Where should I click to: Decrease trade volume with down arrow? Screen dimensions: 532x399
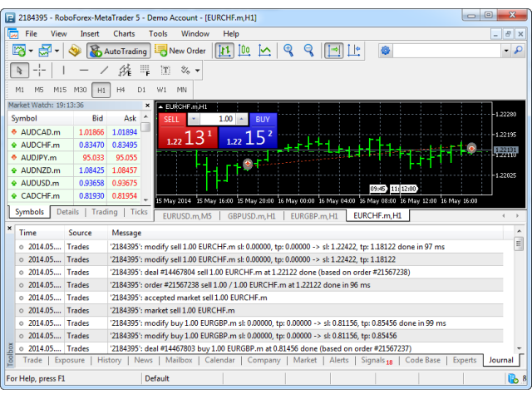pos(194,119)
